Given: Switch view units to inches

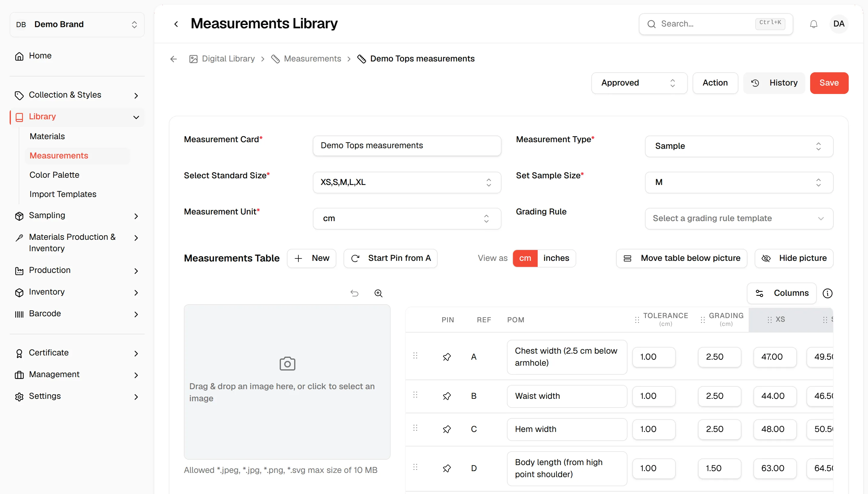Looking at the screenshot, I should (x=556, y=258).
